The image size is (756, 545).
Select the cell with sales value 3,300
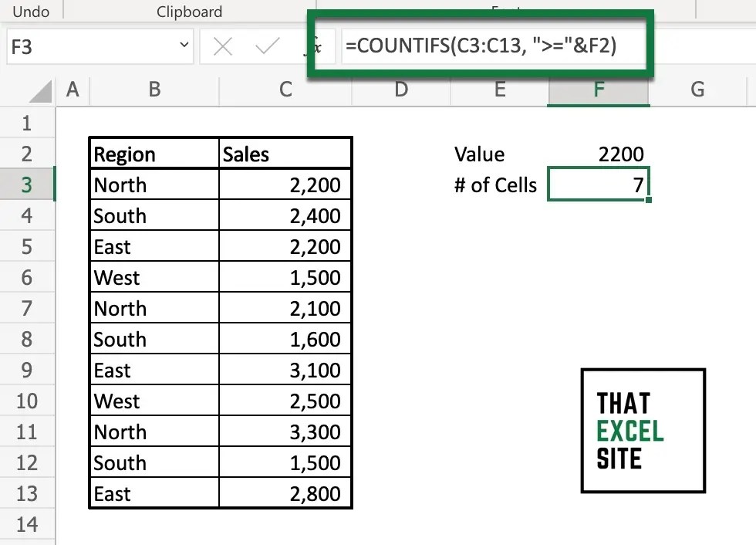click(x=285, y=432)
